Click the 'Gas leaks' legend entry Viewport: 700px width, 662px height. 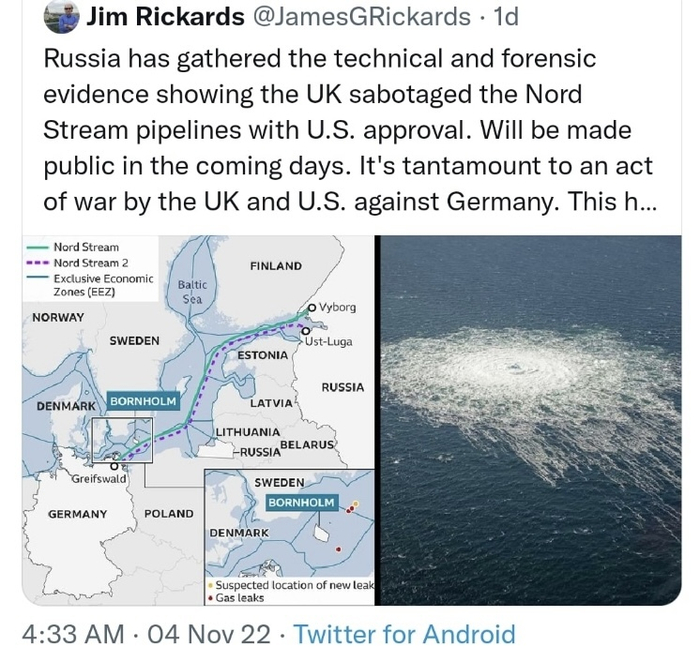[x=240, y=597]
